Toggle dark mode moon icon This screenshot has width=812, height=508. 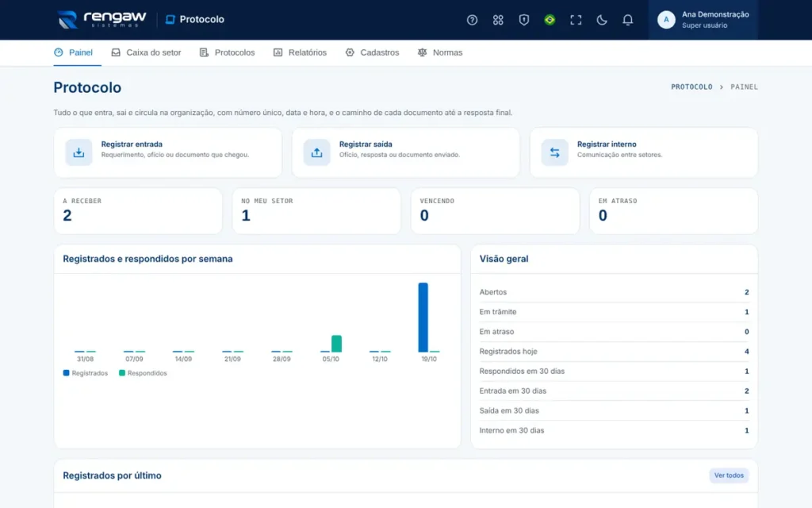[x=602, y=20]
